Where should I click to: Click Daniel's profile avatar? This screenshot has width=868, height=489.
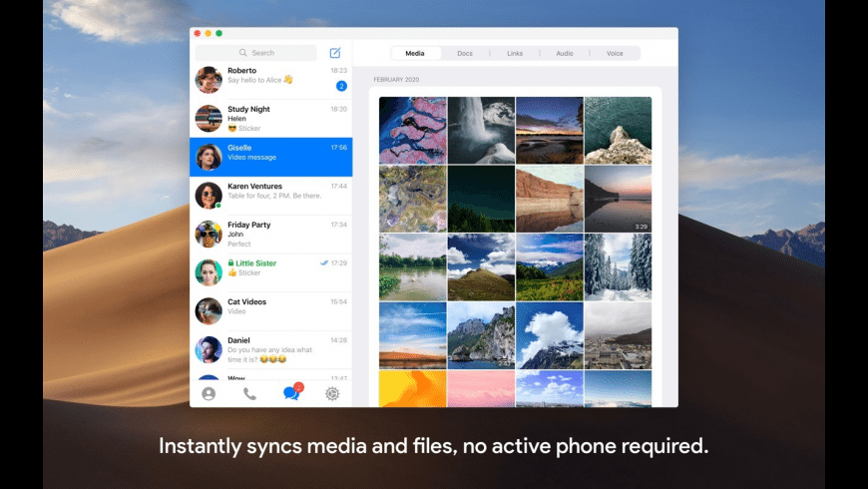tap(209, 349)
